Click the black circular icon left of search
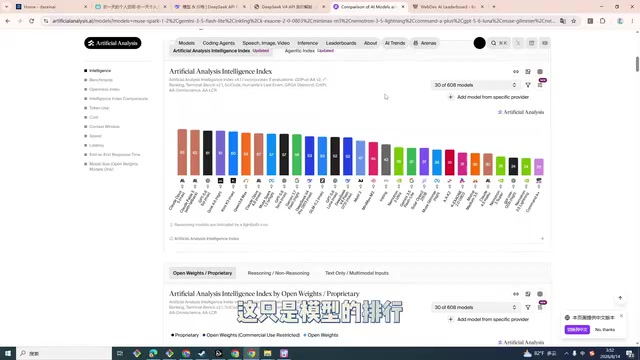The width and height of the screenshot is (640, 360). pos(480,43)
